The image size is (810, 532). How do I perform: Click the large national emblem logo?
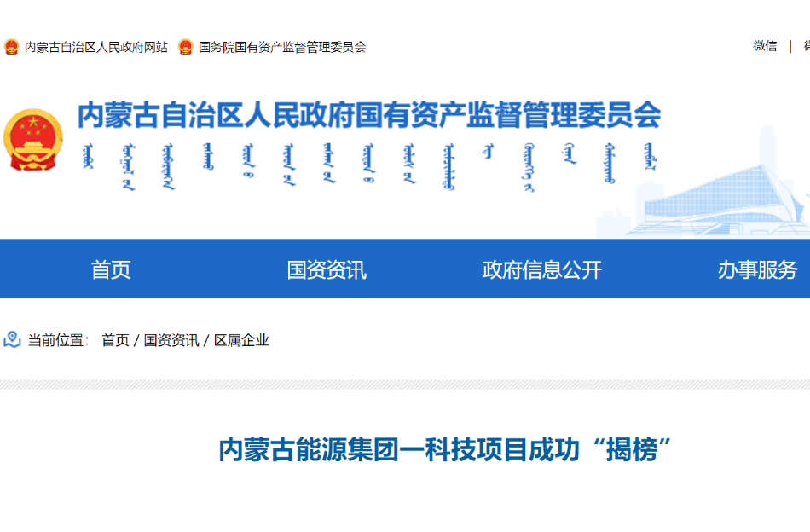pyautogui.click(x=33, y=139)
